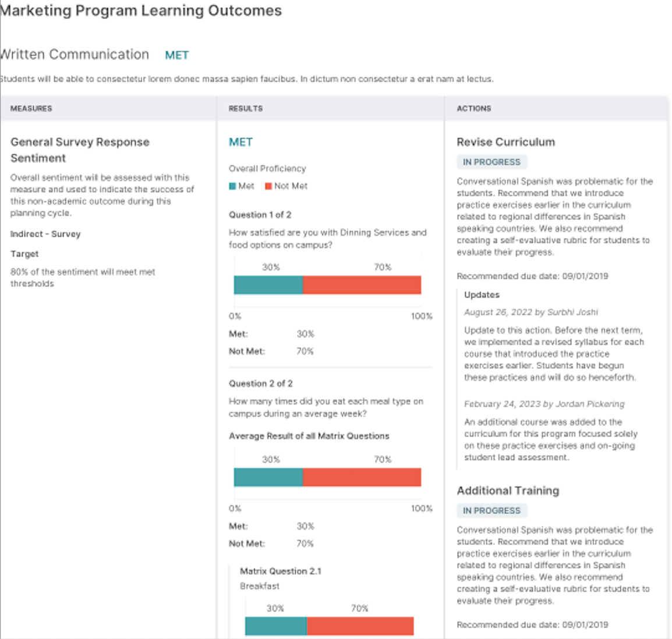Viewport: 672px width, 639px height.
Task: Click orange segment of Average Result matrix bar
Action: (362, 477)
